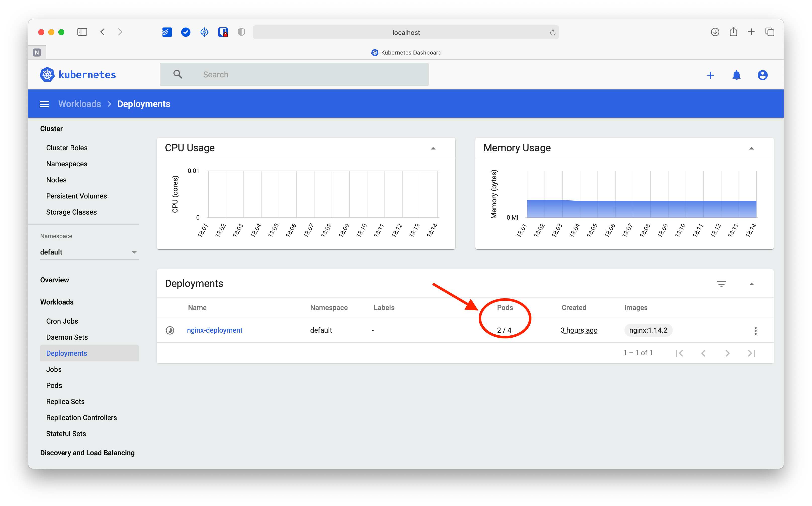Create new resource with plus icon
Screen dimensions: 812x506
pyautogui.click(x=710, y=75)
